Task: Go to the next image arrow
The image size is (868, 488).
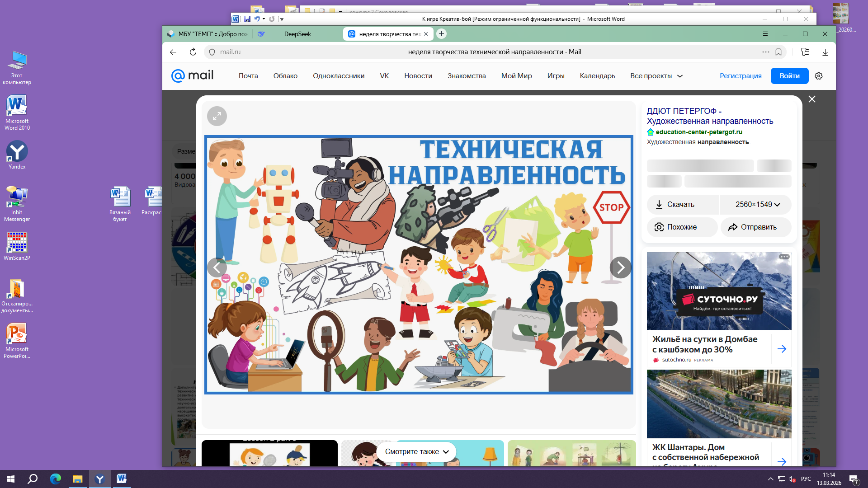Action: pyautogui.click(x=620, y=268)
